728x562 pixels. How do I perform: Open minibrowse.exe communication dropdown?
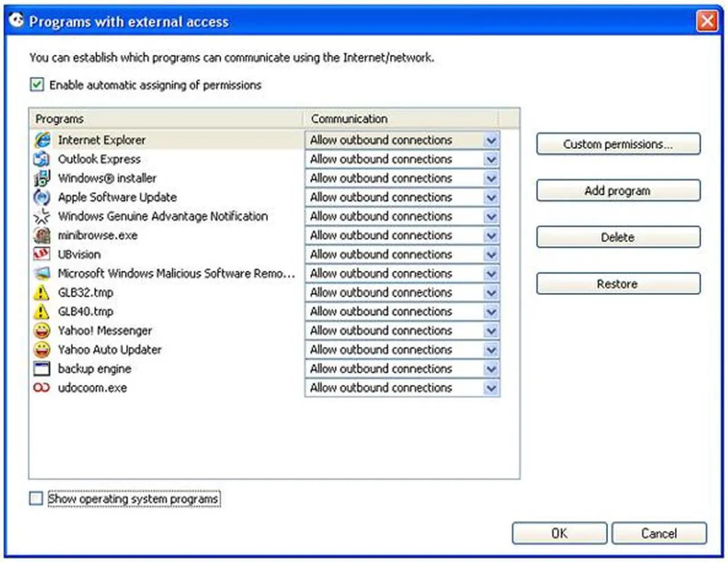491,235
